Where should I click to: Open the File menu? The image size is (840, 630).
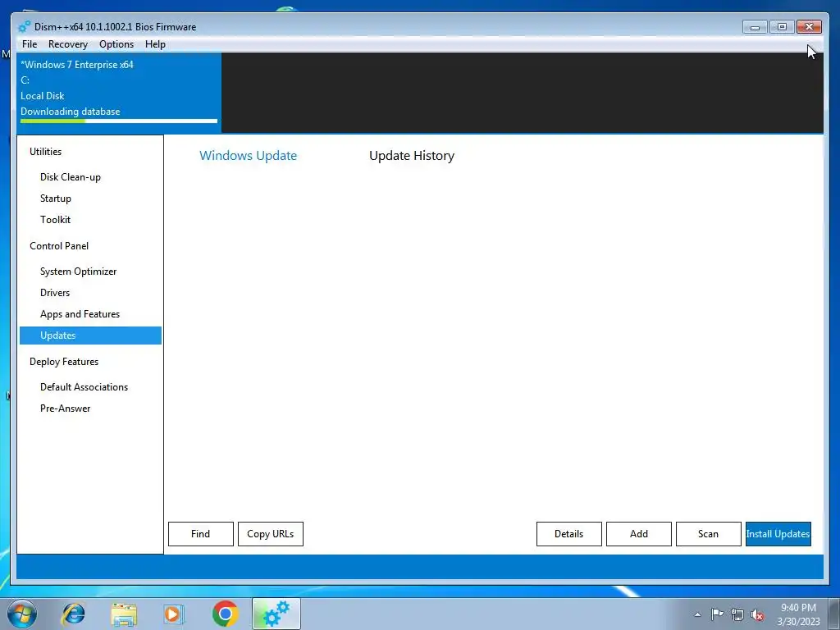pyautogui.click(x=30, y=44)
